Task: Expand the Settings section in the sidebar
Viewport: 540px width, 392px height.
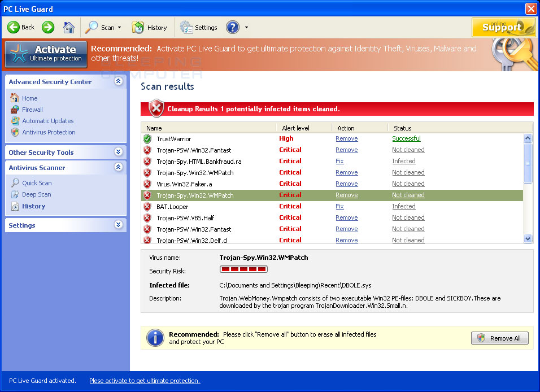Action: tap(119, 225)
